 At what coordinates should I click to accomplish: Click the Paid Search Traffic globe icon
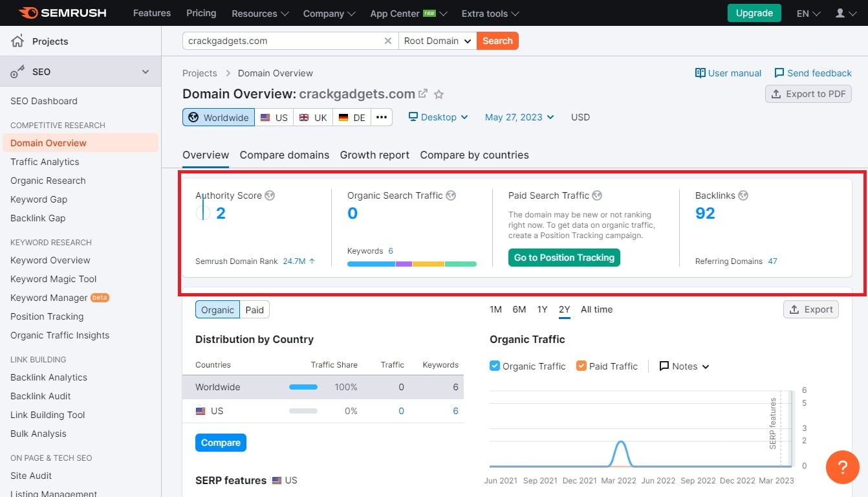click(x=597, y=195)
